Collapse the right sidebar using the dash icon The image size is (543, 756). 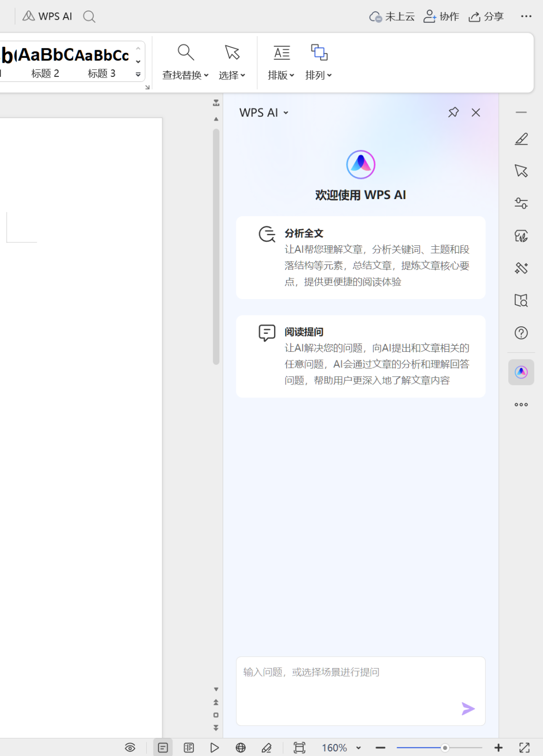click(x=521, y=113)
